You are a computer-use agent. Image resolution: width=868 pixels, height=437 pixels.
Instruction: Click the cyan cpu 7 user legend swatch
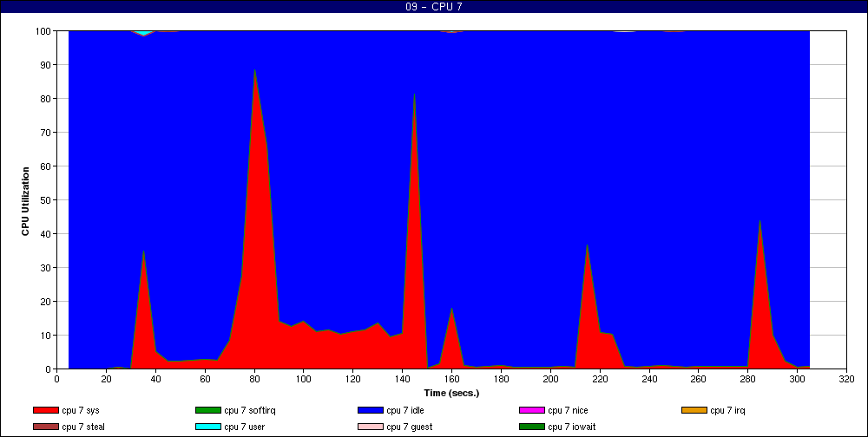click(207, 427)
